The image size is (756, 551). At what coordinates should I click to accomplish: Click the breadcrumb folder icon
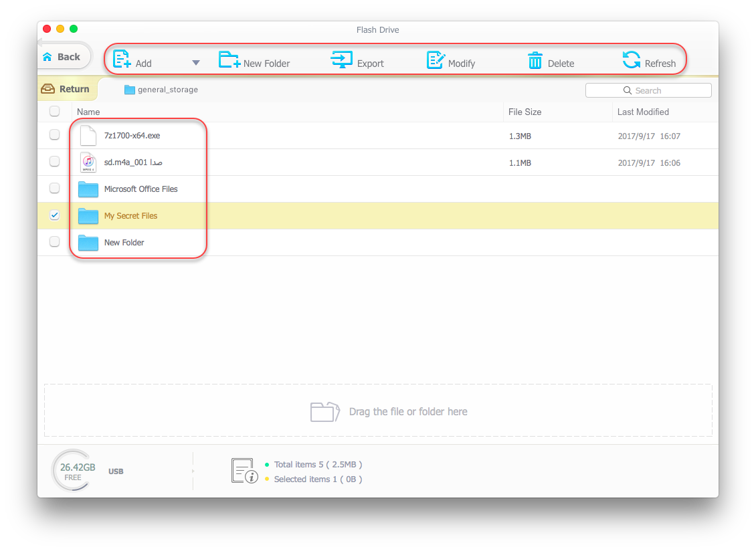coord(129,90)
